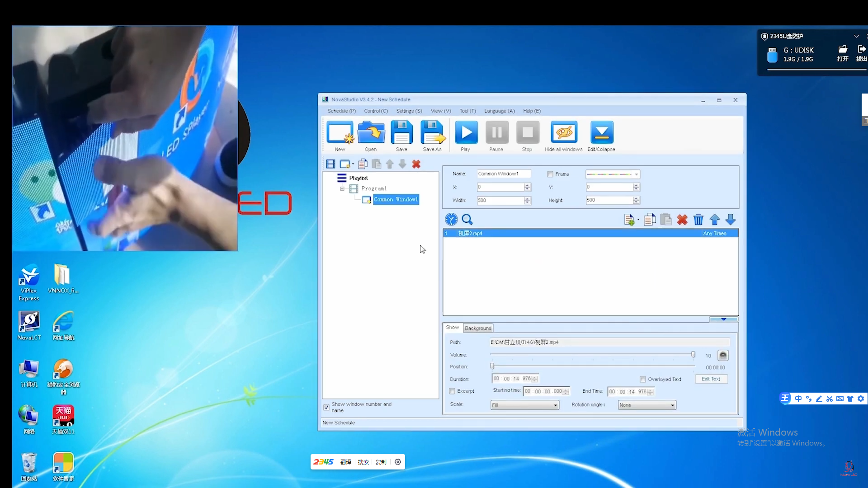The image size is (868, 488).
Task: Add a new program page with filmstrip icon
Action: click(x=330, y=164)
